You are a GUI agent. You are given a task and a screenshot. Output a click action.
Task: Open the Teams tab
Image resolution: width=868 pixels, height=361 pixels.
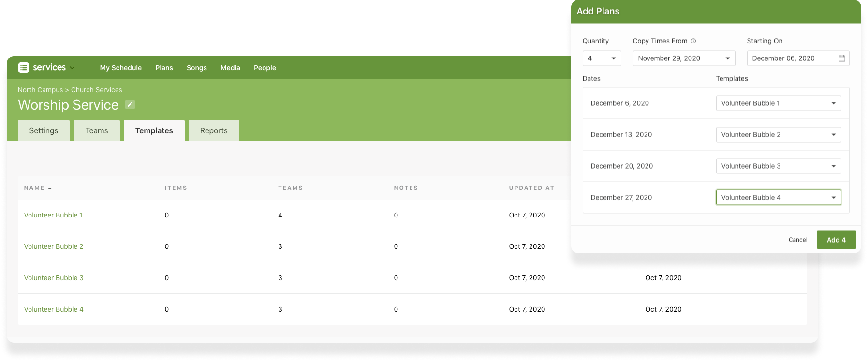coord(97,131)
